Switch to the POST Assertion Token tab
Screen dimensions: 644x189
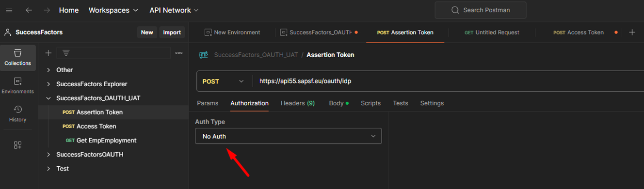tap(405, 32)
